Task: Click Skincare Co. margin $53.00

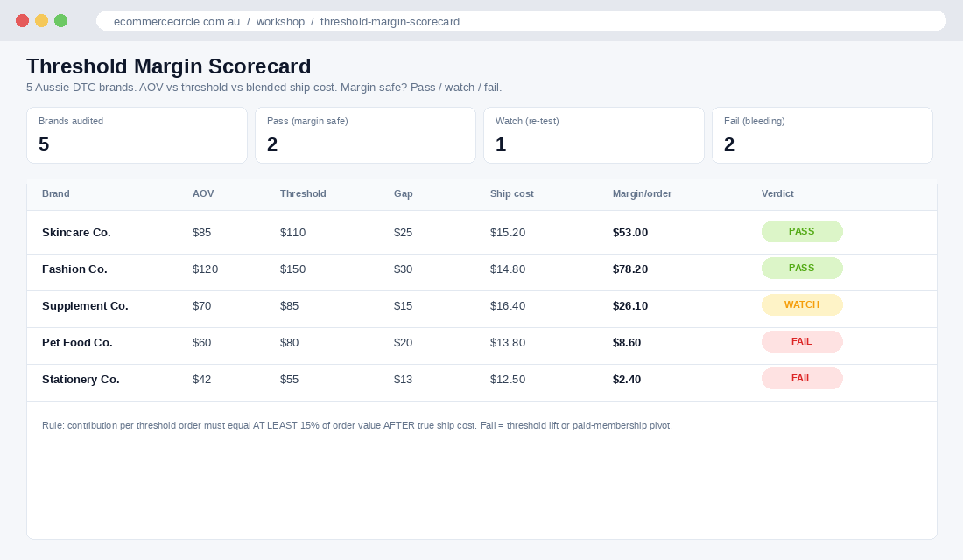Action: pyautogui.click(x=630, y=232)
